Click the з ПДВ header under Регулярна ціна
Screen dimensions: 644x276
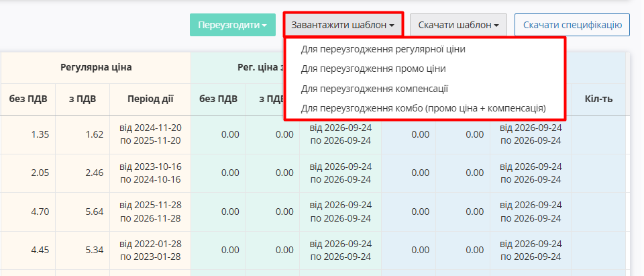pyautogui.click(x=83, y=99)
